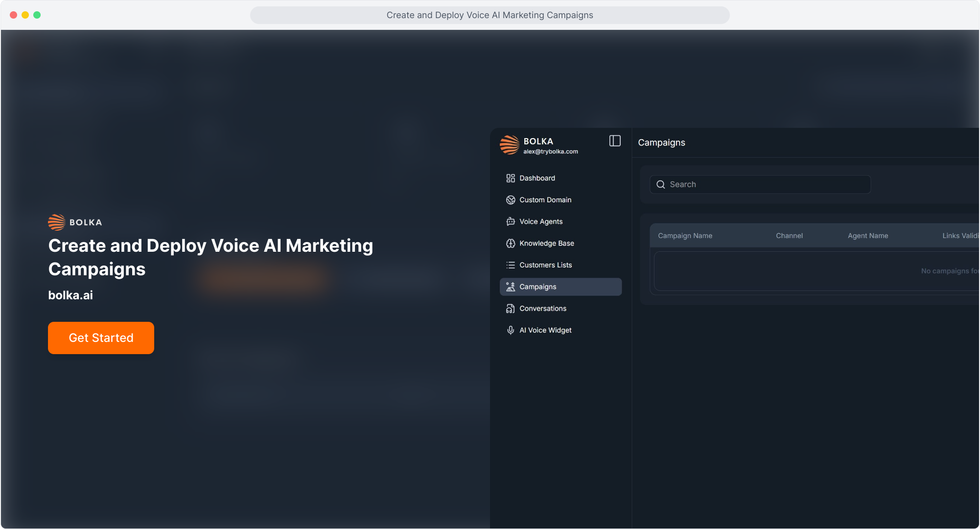Click the magnifier icon in the search bar
Viewport: 980px width, 529px height.
click(661, 185)
